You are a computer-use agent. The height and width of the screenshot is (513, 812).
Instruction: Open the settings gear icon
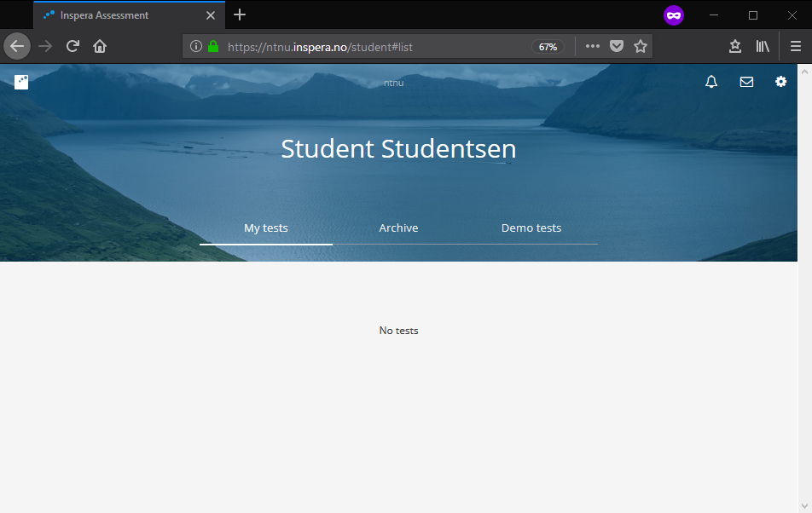point(780,81)
